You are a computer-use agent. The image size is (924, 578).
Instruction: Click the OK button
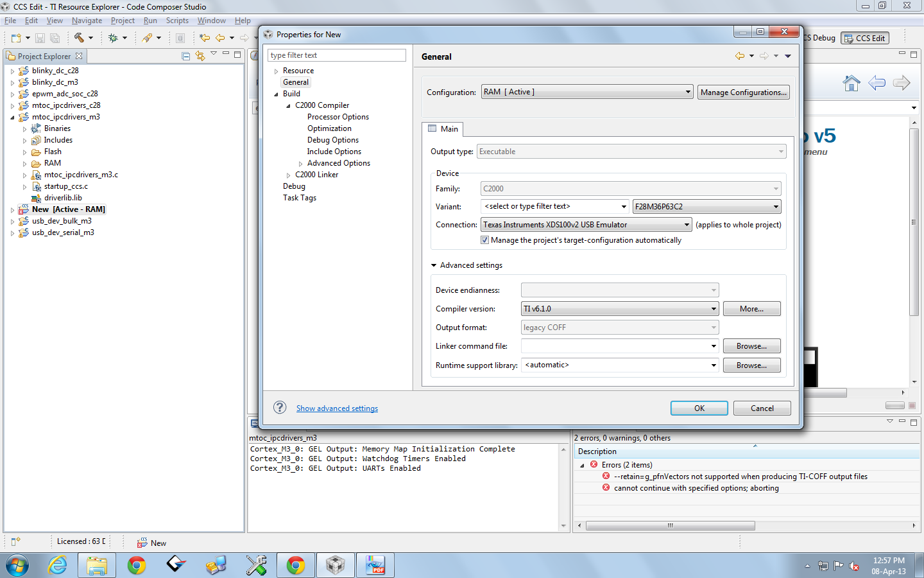pyautogui.click(x=699, y=408)
